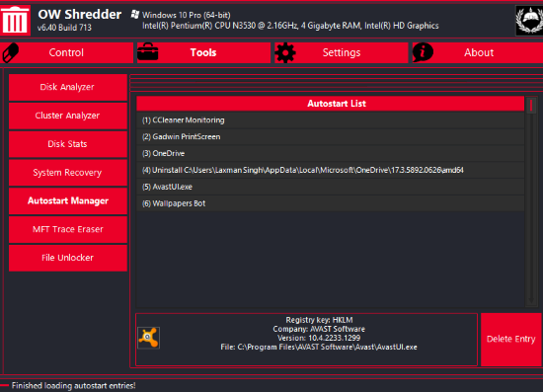The image size is (543, 392).
Task: Click the Delete Entry button
Action: [511, 340]
